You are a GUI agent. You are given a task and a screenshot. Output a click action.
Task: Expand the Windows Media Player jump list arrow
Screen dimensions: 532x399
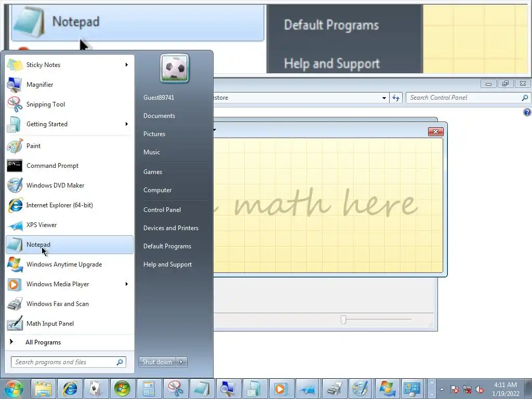[x=127, y=284]
